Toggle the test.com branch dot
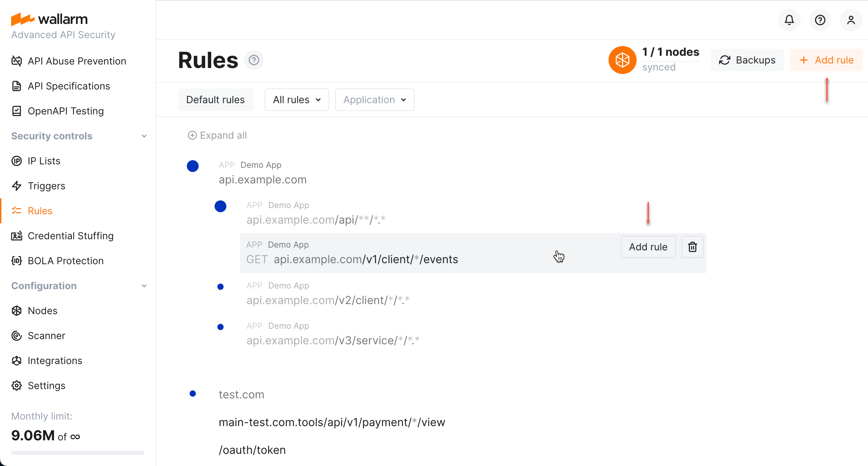Screen dimensions: 868x466 click(193, 394)
